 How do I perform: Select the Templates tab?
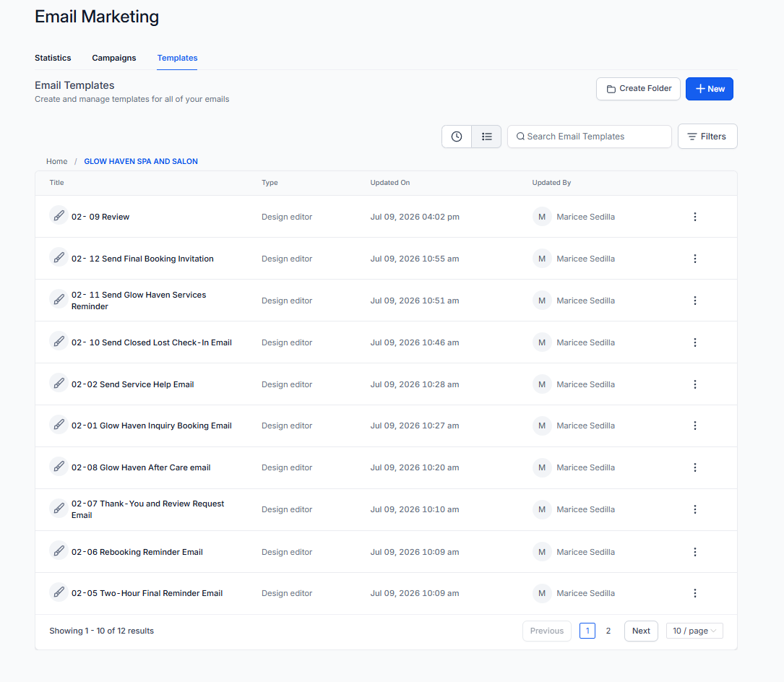(x=177, y=58)
